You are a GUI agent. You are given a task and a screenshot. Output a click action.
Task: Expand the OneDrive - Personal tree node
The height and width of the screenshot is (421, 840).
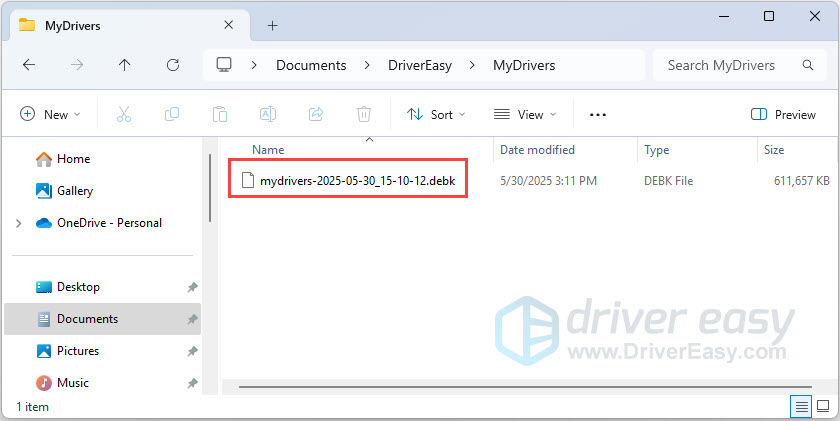point(18,223)
